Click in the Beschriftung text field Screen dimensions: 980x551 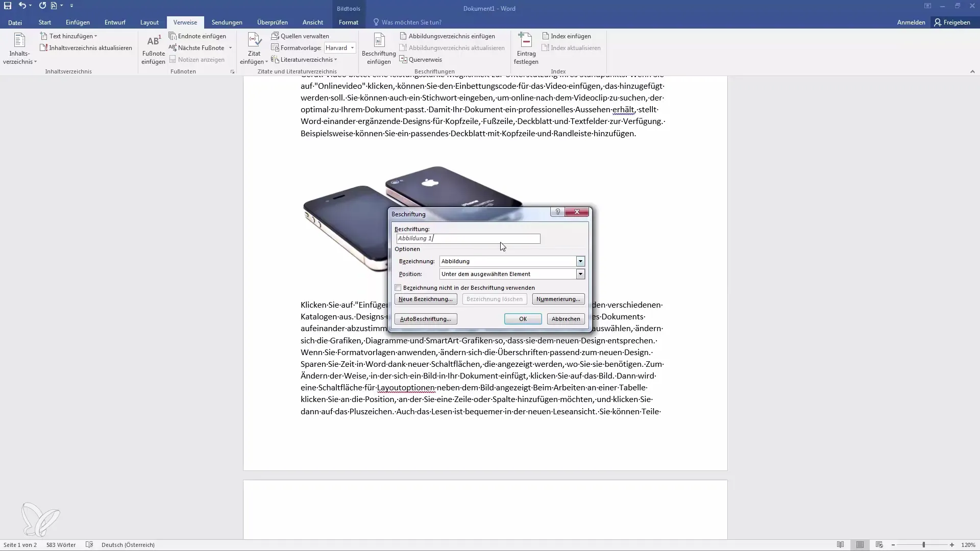tap(468, 238)
